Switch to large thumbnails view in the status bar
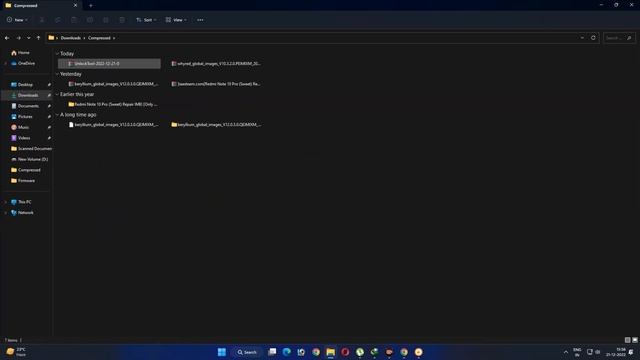Viewport: 640px width, 360px height. [x=635, y=340]
